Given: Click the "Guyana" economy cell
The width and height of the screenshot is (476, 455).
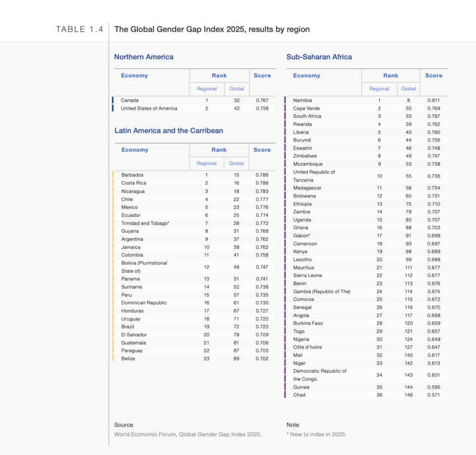Looking at the screenshot, I should click(130, 231).
